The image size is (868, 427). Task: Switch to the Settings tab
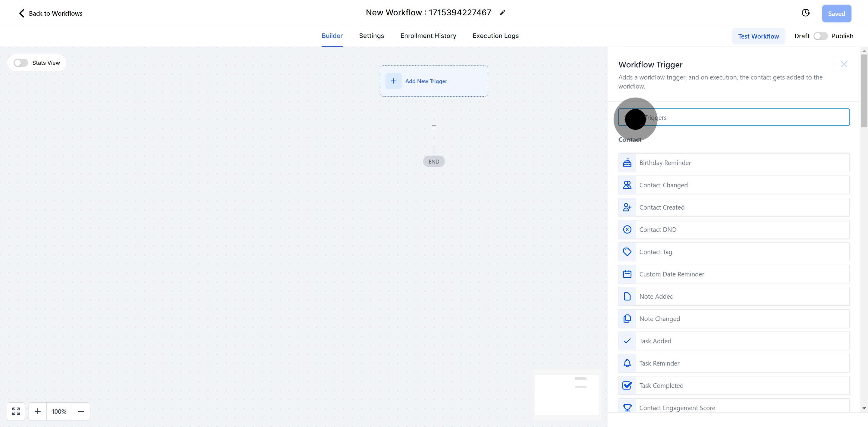click(371, 36)
